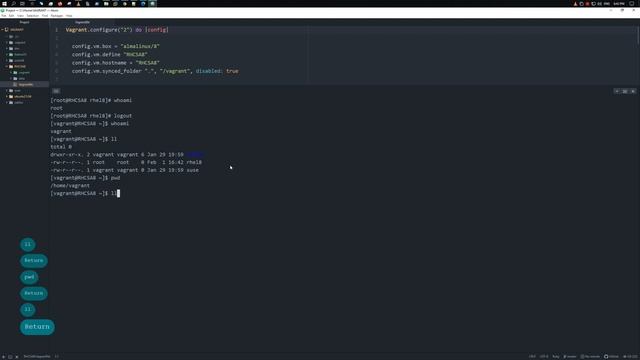Open Task View in taskbar
This screenshot has height=360, width=640.
click(x=22, y=3)
